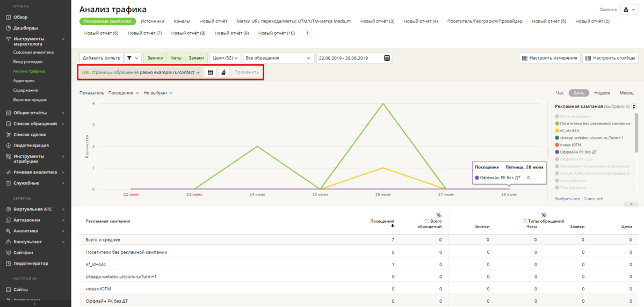The image size is (644, 307).
Task: Click the export share icon at top right
Action: click(x=626, y=10)
